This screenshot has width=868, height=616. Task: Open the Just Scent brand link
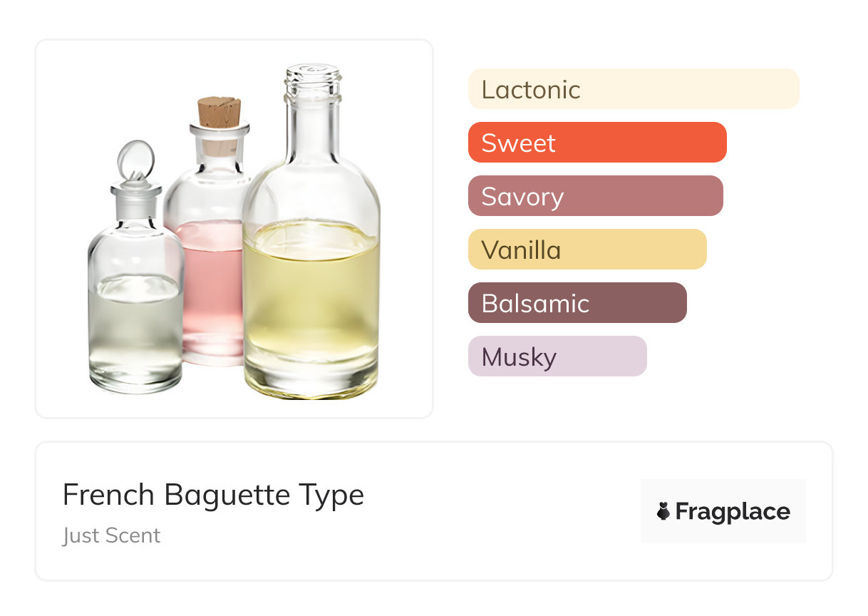click(x=112, y=535)
